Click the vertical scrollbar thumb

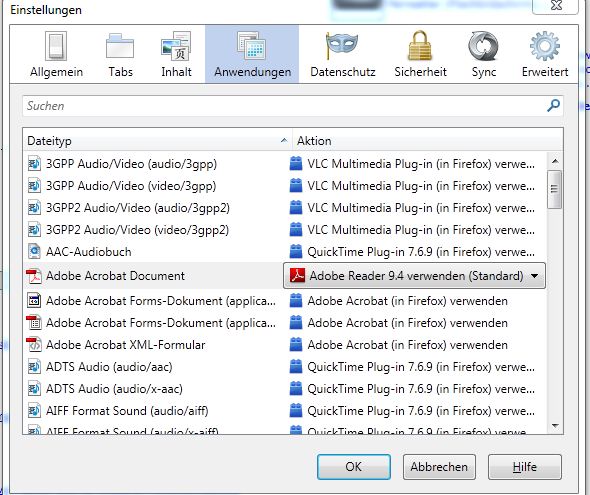tap(555, 189)
